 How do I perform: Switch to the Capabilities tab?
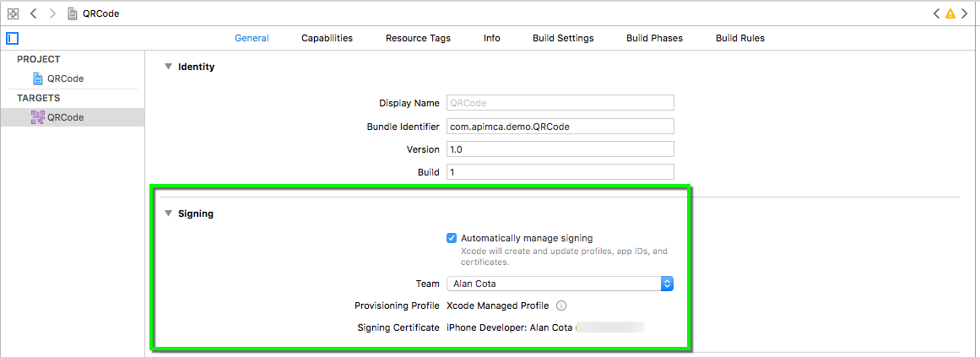click(x=327, y=38)
